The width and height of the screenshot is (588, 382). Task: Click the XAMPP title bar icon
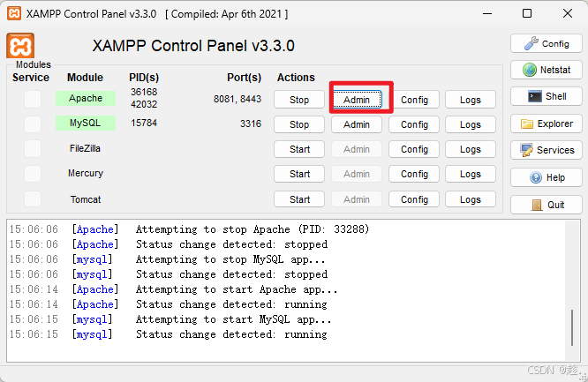click(14, 13)
